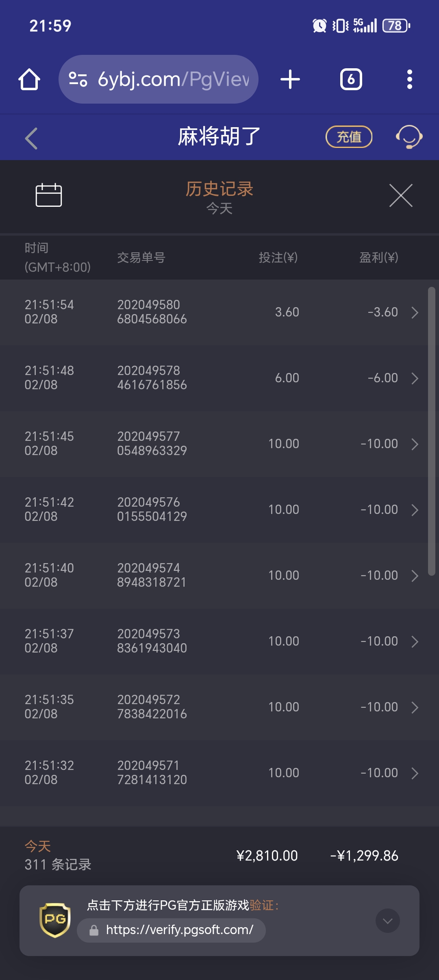The width and height of the screenshot is (439, 980).
Task: Open site settings icon in address bar
Action: coord(78,79)
